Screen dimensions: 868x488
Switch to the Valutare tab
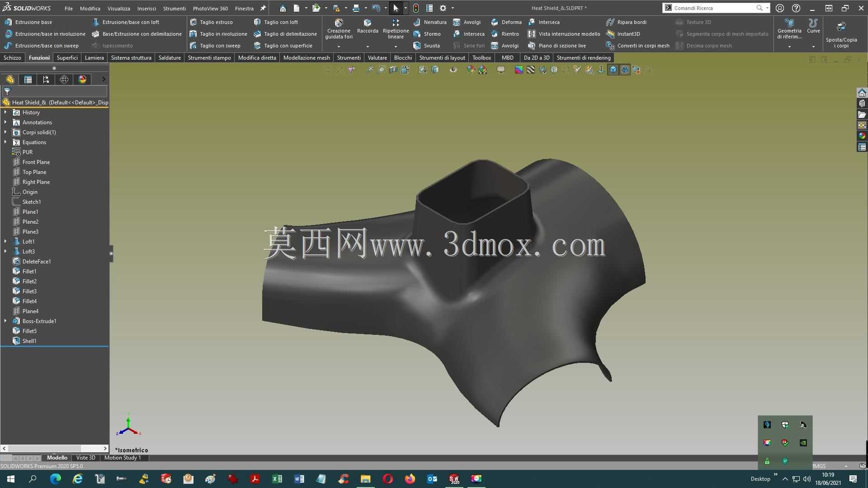377,58
